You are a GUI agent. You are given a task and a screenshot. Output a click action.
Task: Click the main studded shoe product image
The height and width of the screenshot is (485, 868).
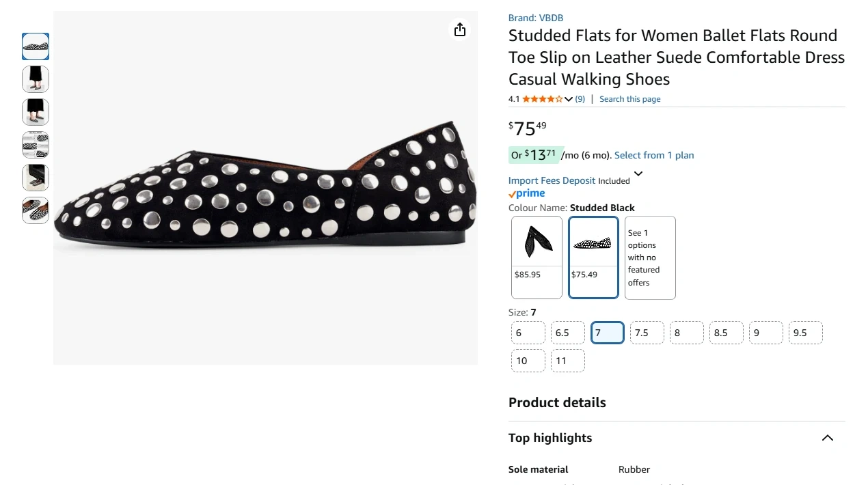pos(265,188)
